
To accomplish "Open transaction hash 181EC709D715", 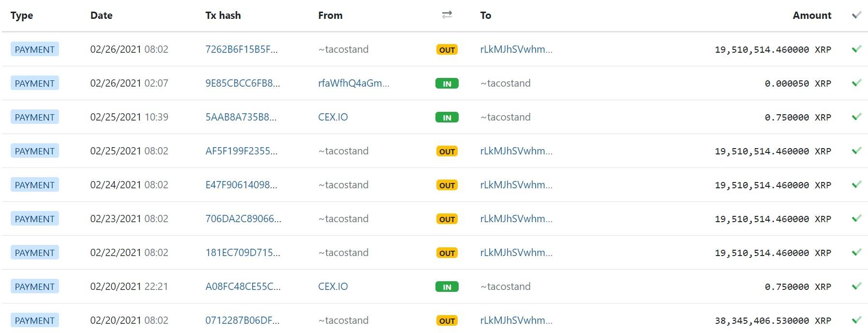I will click(243, 253).
